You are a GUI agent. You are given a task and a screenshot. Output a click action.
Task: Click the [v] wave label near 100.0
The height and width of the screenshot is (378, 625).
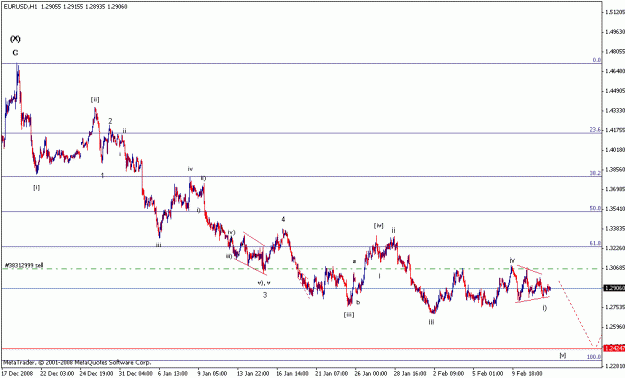click(x=562, y=355)
